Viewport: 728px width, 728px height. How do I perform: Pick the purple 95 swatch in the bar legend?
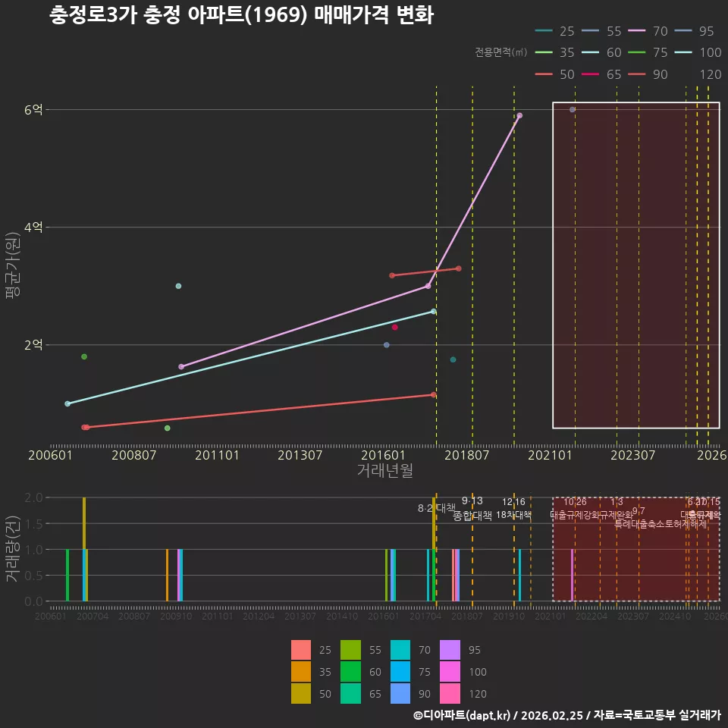(x=450, y=650)
